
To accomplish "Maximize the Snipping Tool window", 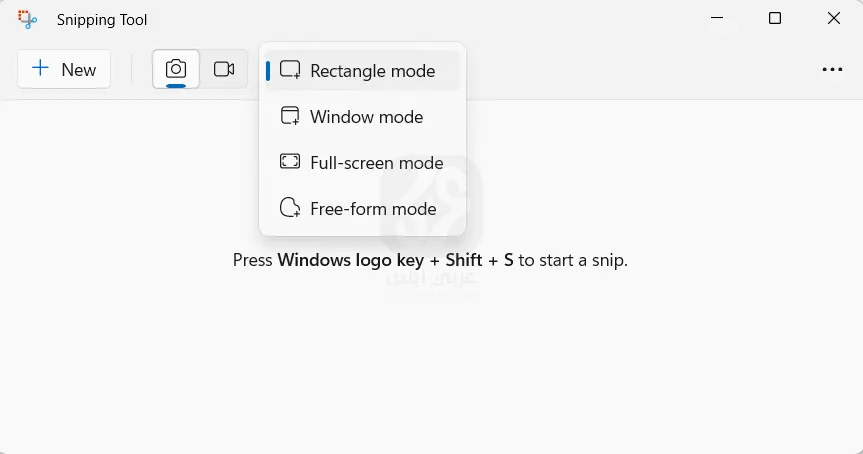I will tap(775, 19).
